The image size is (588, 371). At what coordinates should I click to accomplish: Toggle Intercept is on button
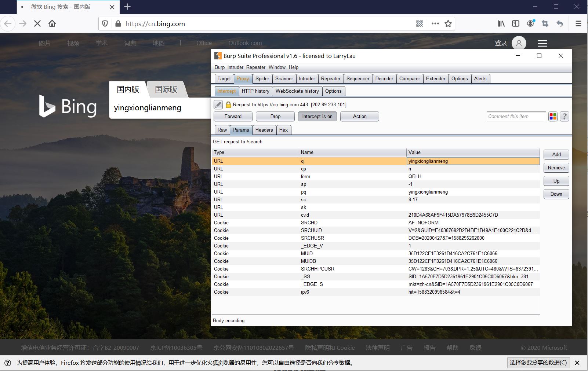(317, 116)
